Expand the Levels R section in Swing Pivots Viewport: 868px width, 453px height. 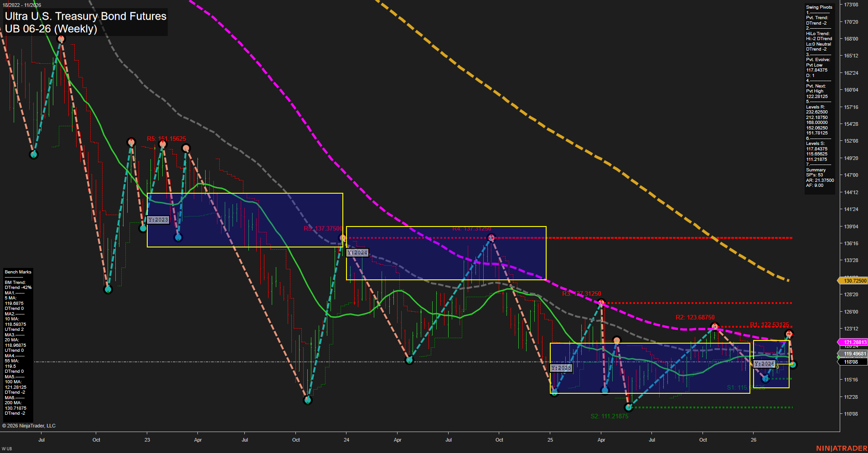point(815,106)
